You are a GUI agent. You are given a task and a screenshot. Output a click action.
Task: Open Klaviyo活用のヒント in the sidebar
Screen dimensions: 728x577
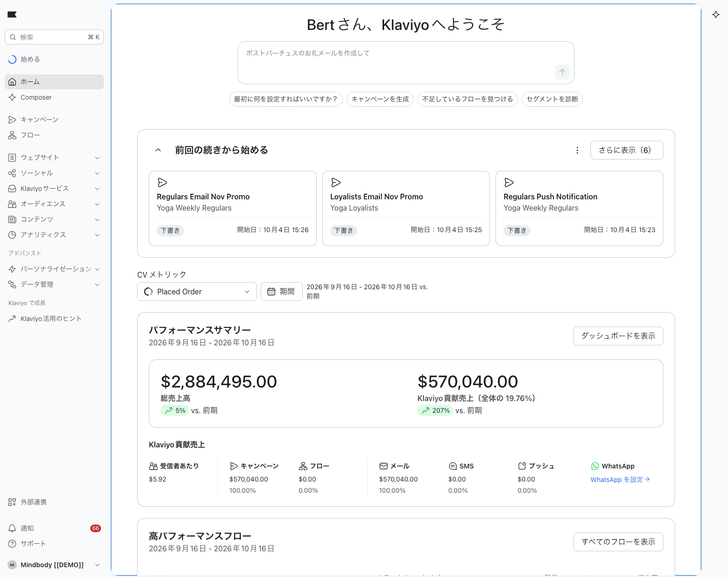(x=54, y=319)
